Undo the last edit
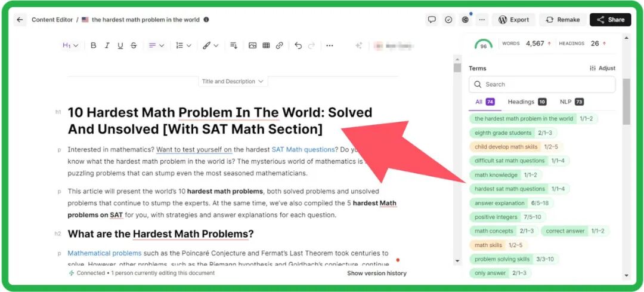644x292 pixels. pyautogui.click(x=298, y=45)
